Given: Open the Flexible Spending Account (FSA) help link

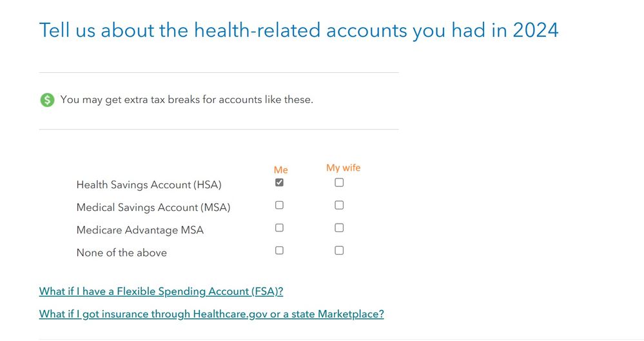Looking at the screenshot, I should point(161,291).
